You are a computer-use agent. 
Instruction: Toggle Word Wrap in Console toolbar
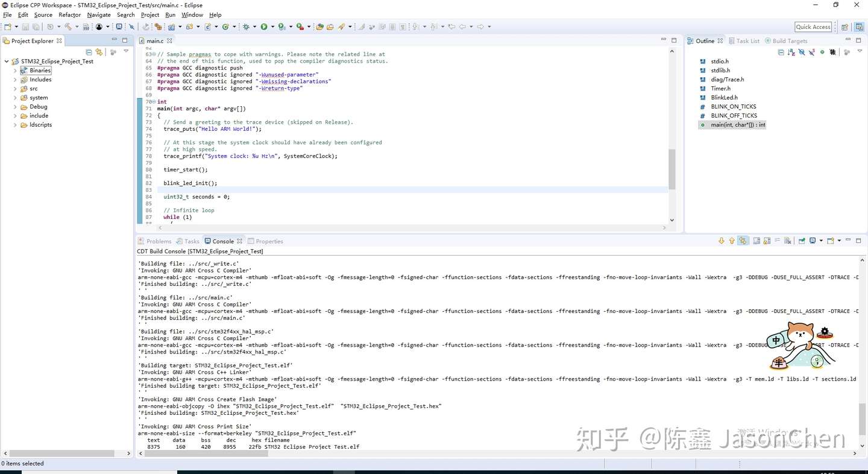coord(778,241)
